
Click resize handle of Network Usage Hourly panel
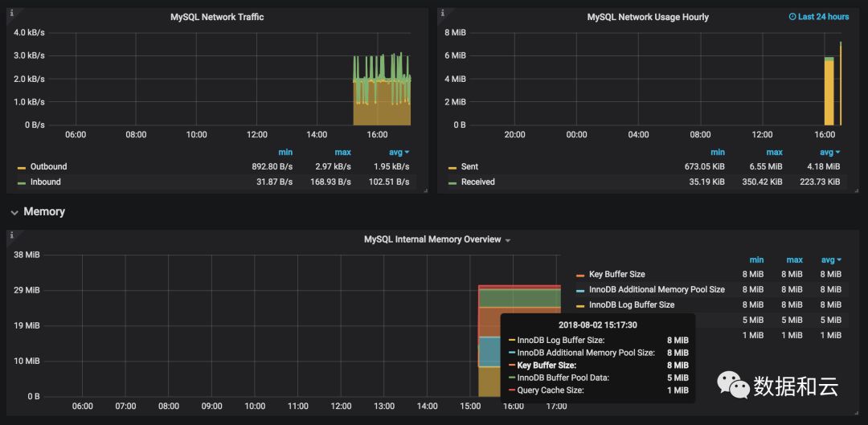(856, 190)
